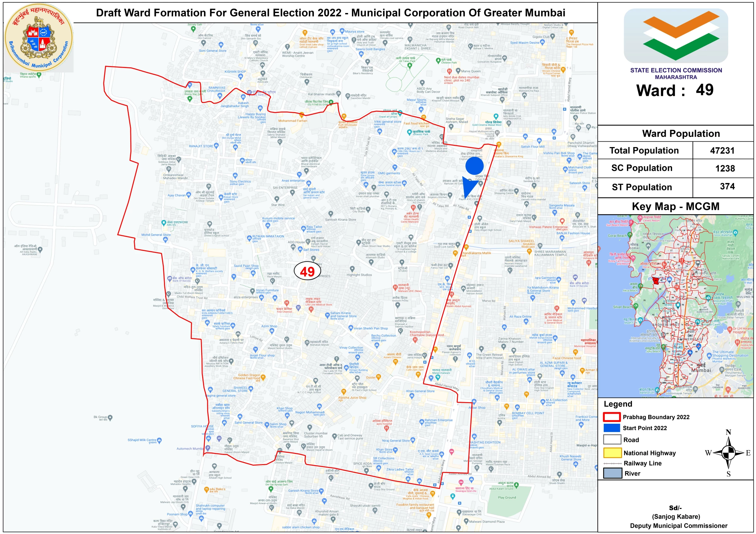The height and width of the screenshot is (534, 756).
Task: Click the All India Radio Akashwani pin
Action: [40, 250]
